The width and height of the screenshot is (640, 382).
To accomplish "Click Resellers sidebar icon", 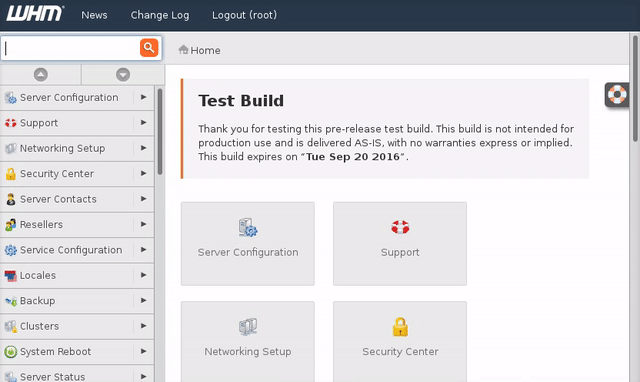I will pyautogui.click(x=11, y=224).
